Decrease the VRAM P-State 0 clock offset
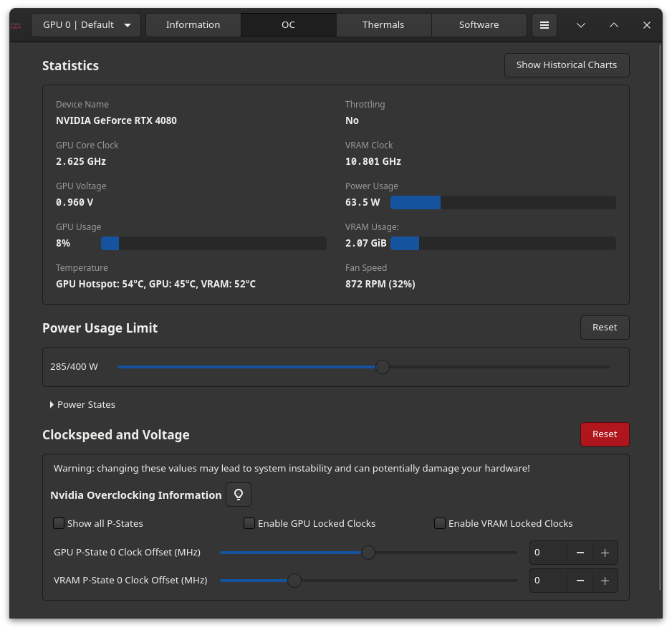Screen dimensions: 672x630 click(580, 580)
